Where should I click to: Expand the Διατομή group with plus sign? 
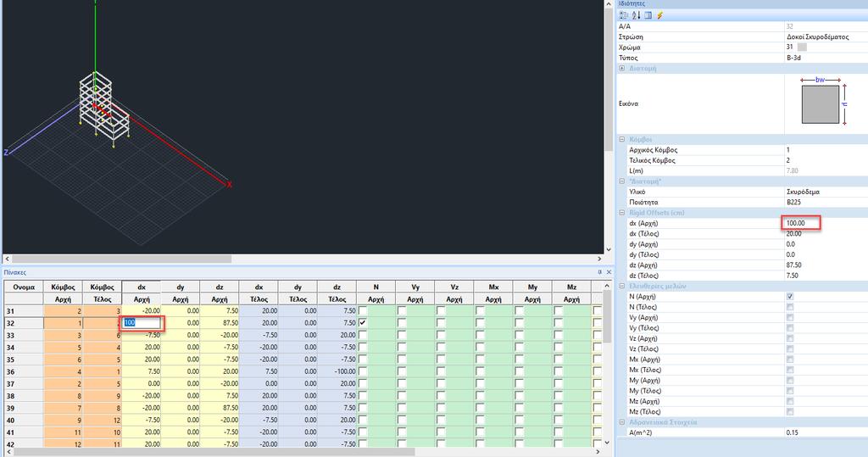click(621, 68)
